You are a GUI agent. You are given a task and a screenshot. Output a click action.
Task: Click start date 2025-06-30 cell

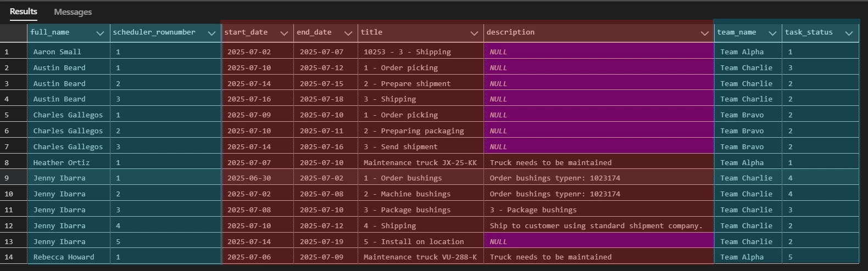(x=257, y=178)
